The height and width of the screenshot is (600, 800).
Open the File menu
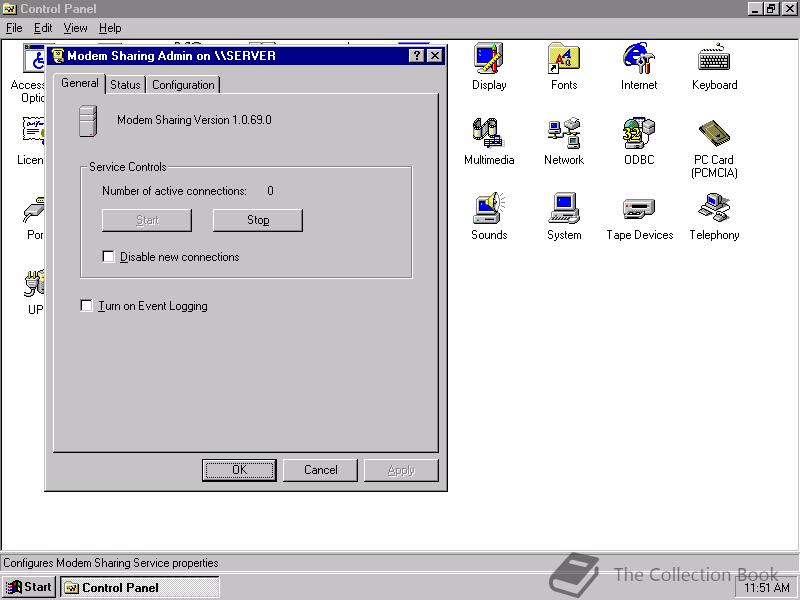pos(14,28)
